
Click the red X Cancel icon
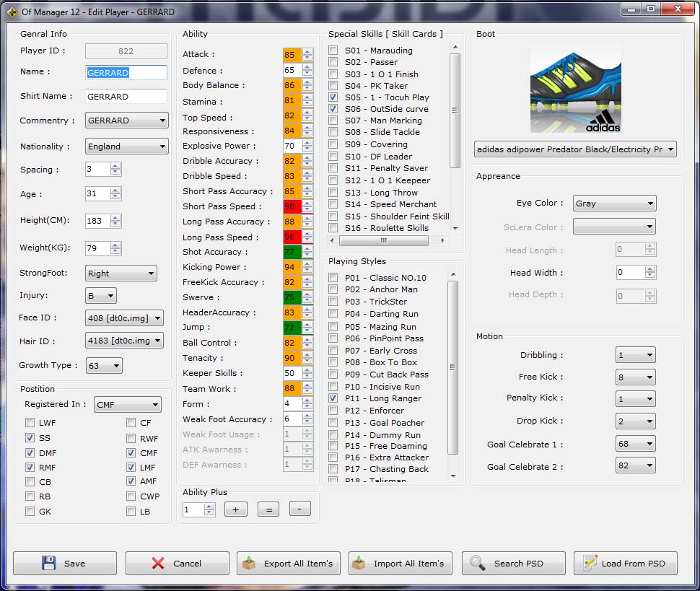[158, 564]
